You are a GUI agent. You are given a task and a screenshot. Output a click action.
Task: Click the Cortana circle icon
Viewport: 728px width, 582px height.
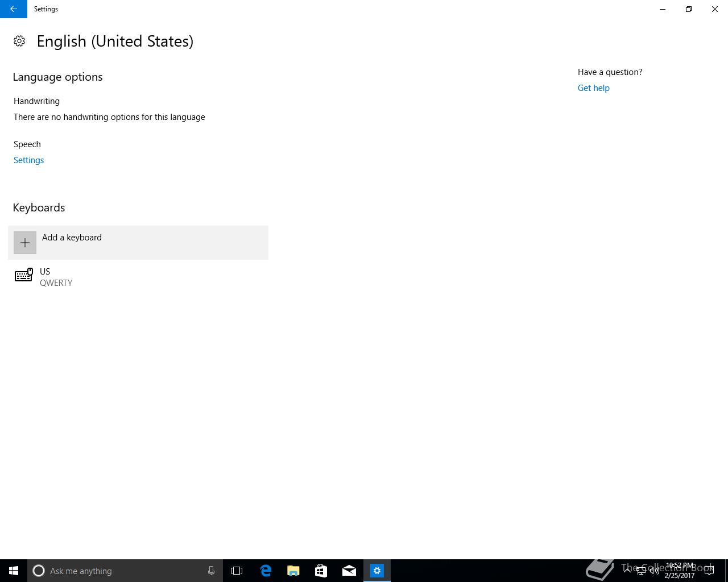39,571
